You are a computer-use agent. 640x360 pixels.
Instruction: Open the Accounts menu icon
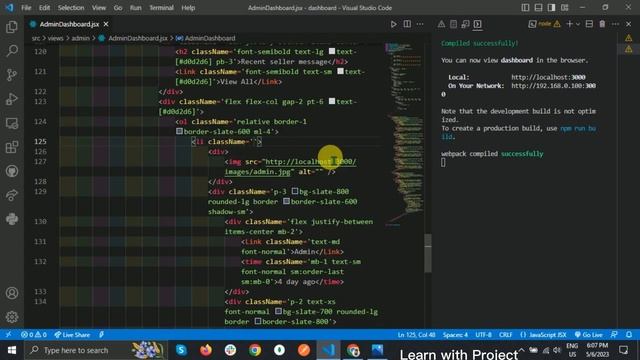(12, 293)
